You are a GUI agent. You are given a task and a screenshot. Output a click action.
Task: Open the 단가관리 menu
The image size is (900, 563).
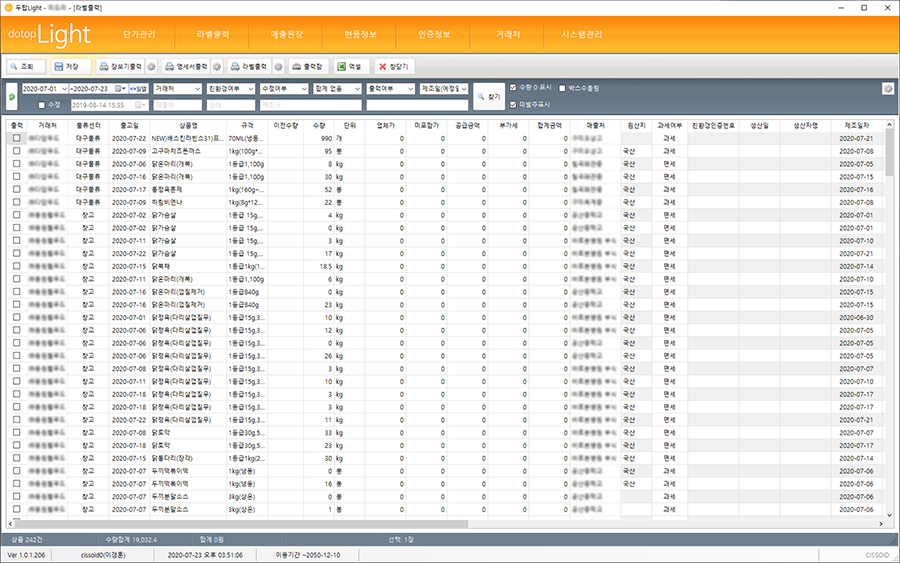(x=141, y=34)
